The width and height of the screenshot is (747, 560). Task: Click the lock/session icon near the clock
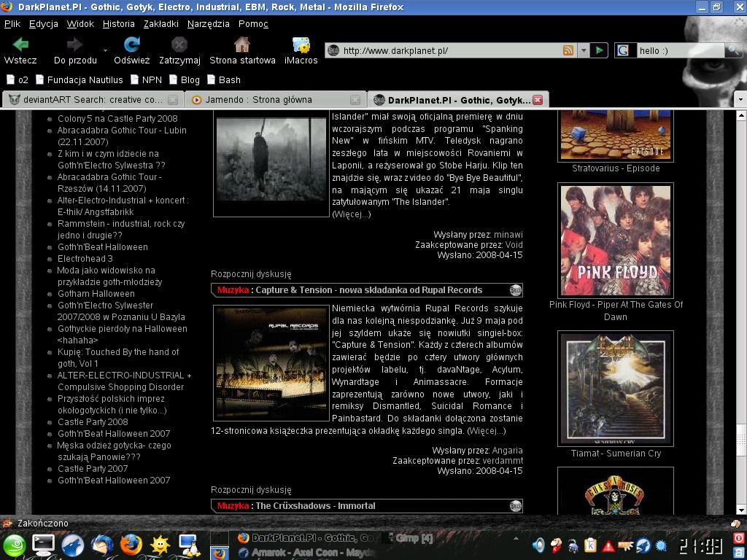tap(738, 552)
